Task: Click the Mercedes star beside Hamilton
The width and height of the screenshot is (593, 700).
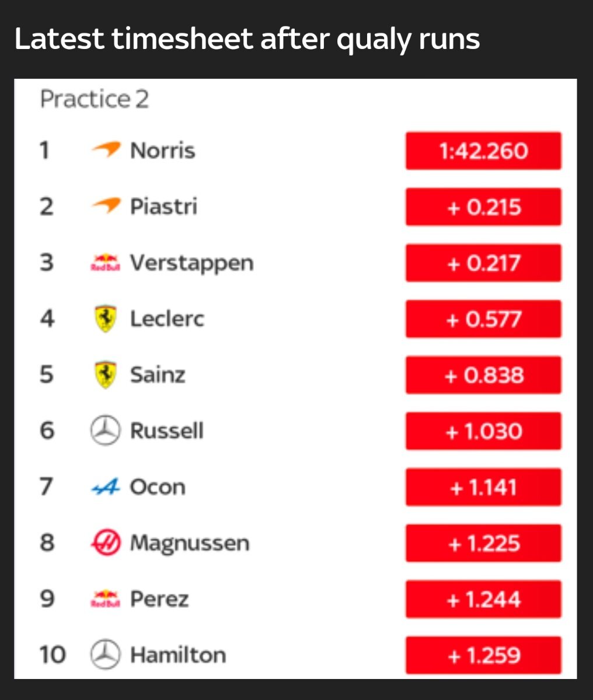Action: tap(106, 654)
